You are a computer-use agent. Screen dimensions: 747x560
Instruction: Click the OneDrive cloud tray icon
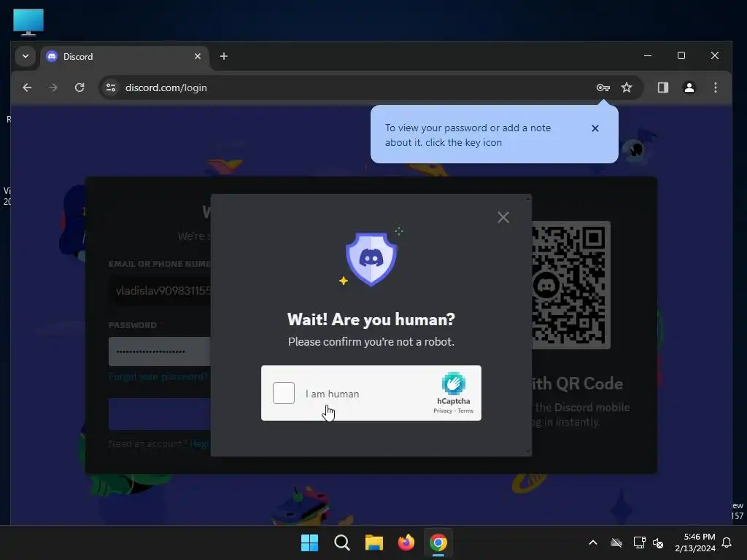(616, 542)
